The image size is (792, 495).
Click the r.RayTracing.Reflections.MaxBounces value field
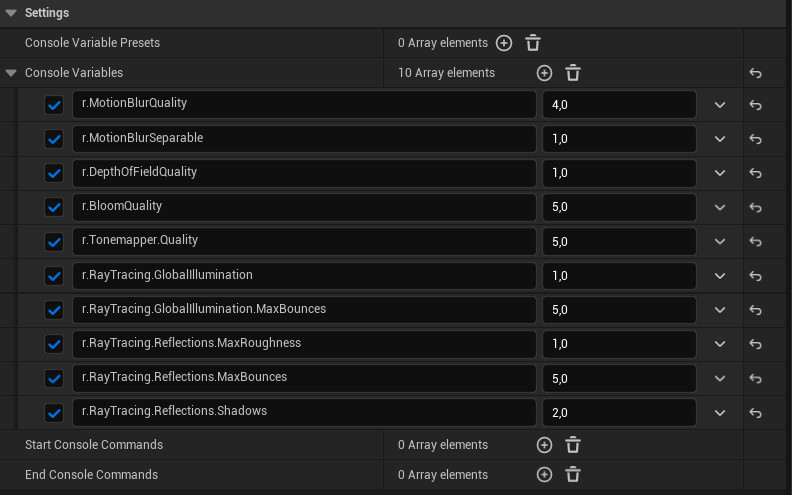618,378
